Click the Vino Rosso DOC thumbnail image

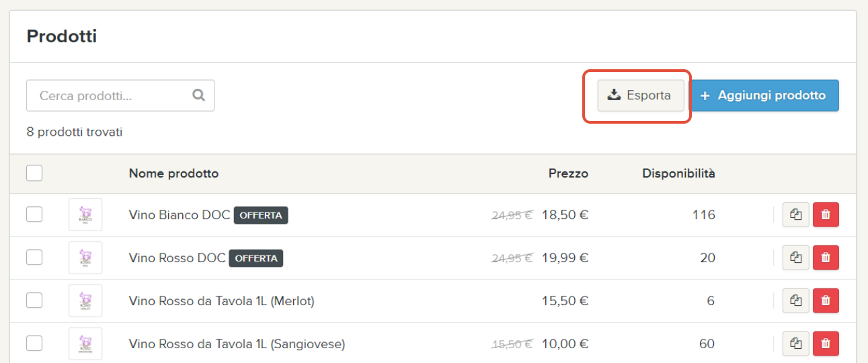coord(85,257)
